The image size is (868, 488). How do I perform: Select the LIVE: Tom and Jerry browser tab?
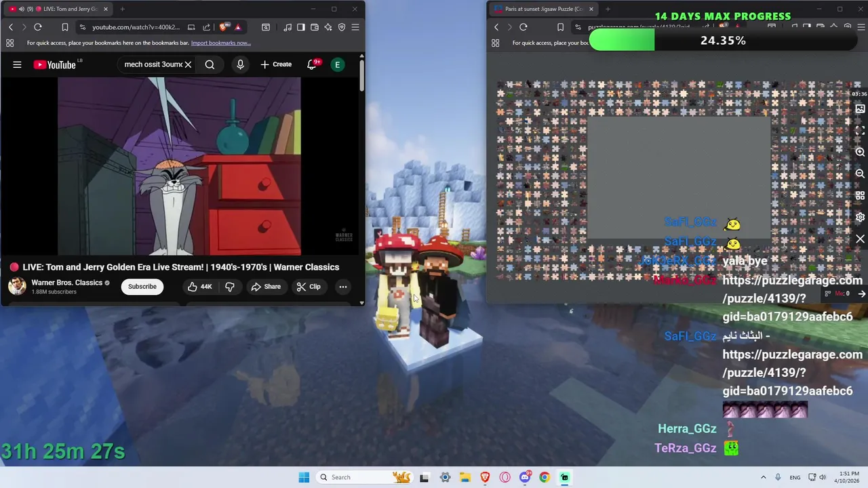58,9
